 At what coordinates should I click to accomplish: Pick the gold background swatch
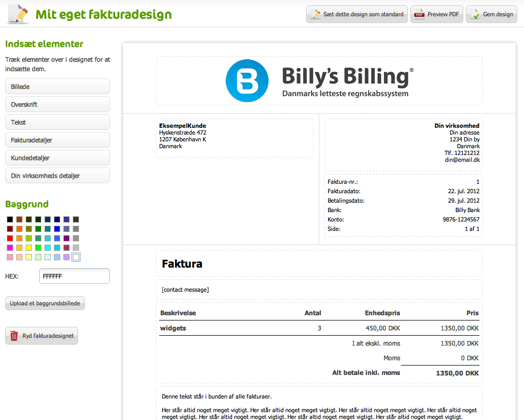(19, 248)
